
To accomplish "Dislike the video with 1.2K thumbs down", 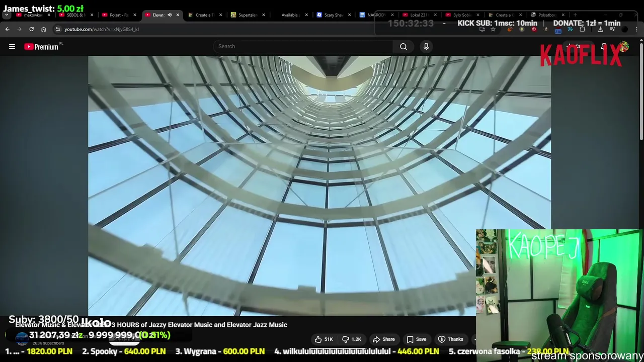I will coord(352,339).
